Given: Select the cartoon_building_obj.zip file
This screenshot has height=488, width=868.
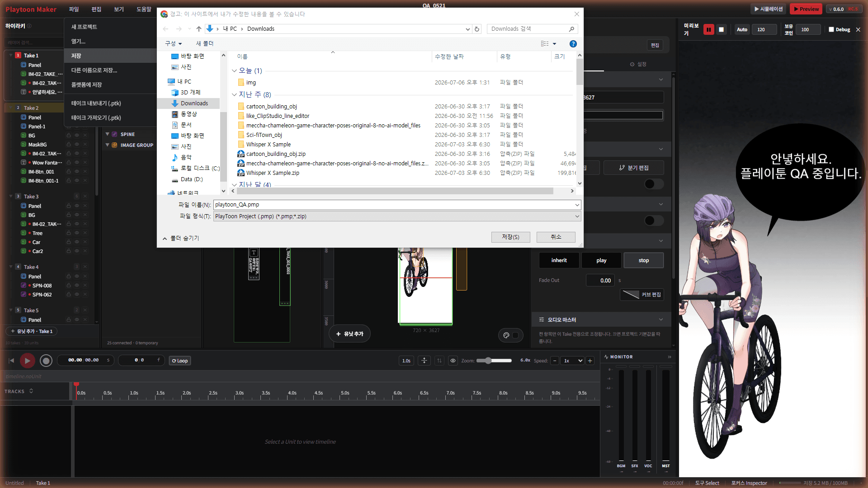Looking at the screenshot, I should [x=276, y=154].
